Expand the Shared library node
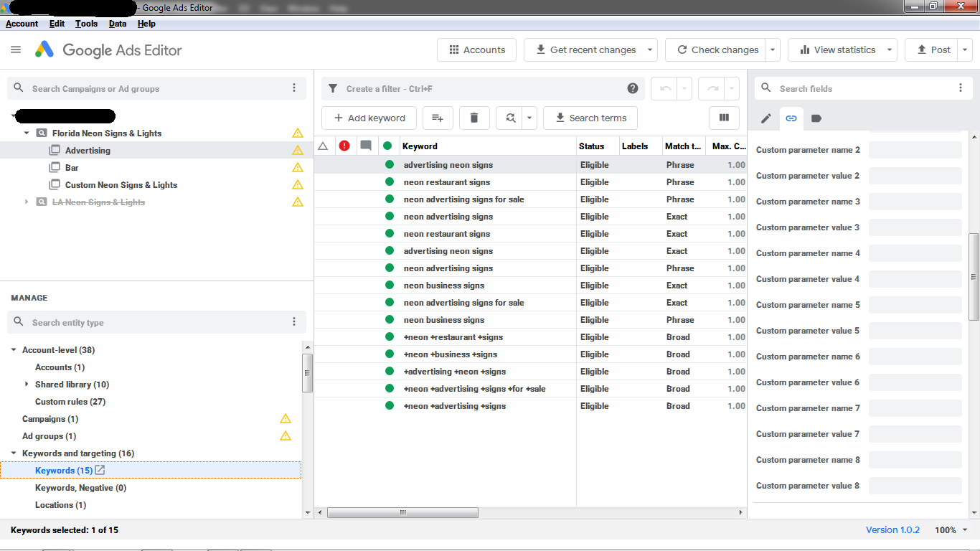Screen dimensions: 980x551 (x=27, y=384)
